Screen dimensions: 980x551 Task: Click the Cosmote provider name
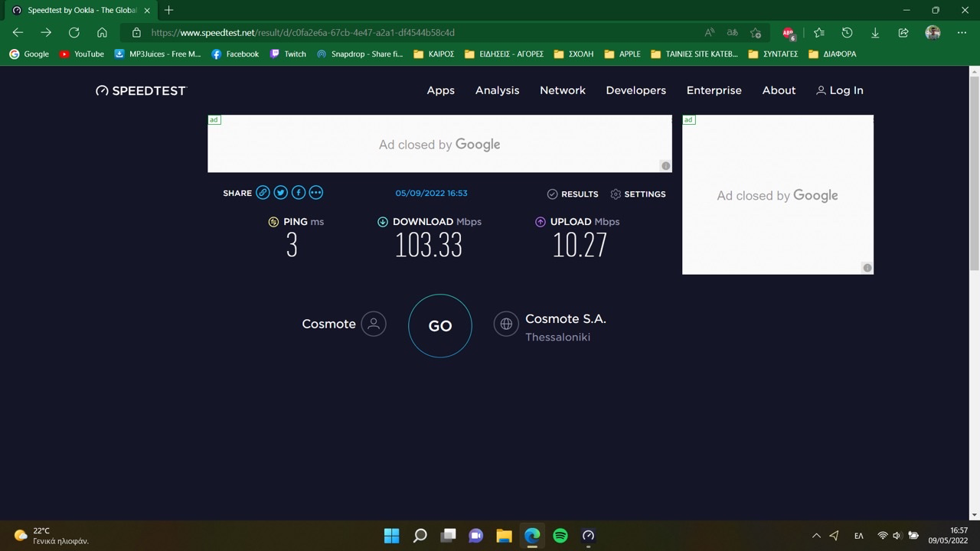point(328,324)
